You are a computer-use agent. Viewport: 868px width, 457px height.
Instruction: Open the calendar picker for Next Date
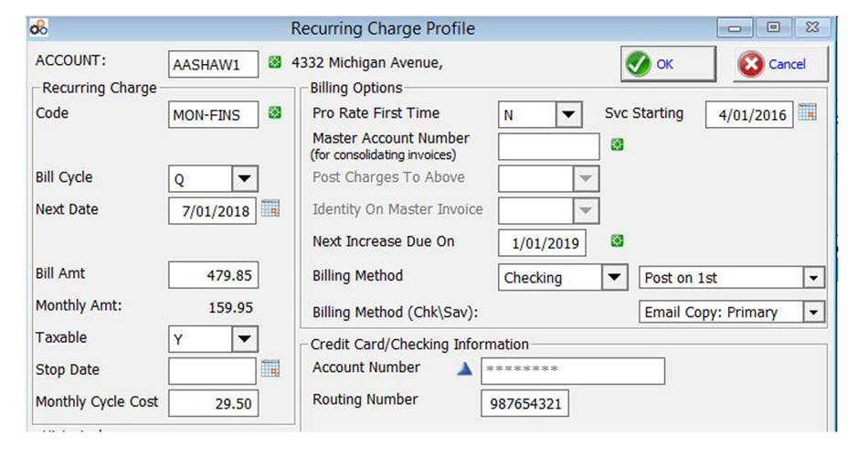click(x=270, y=208)
